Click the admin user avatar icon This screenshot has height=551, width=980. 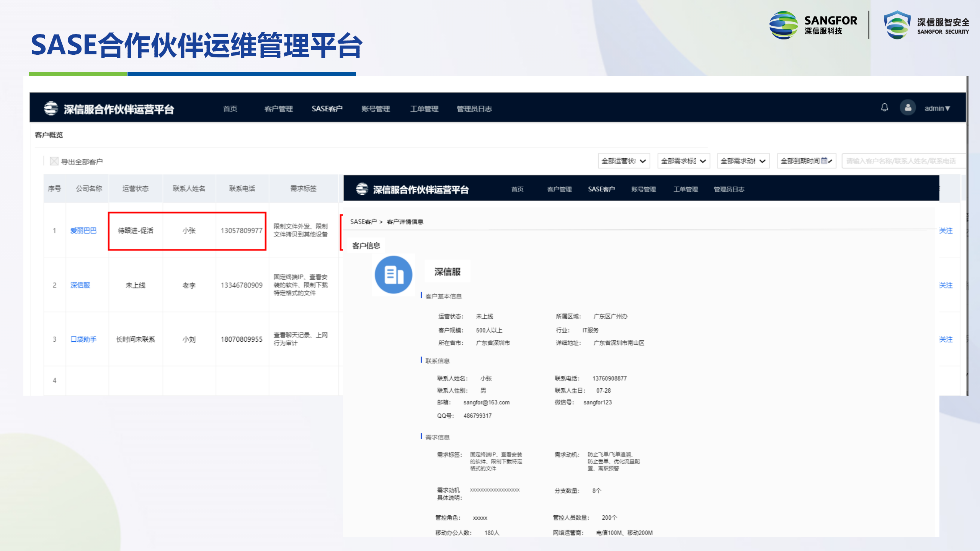(908, 108)
